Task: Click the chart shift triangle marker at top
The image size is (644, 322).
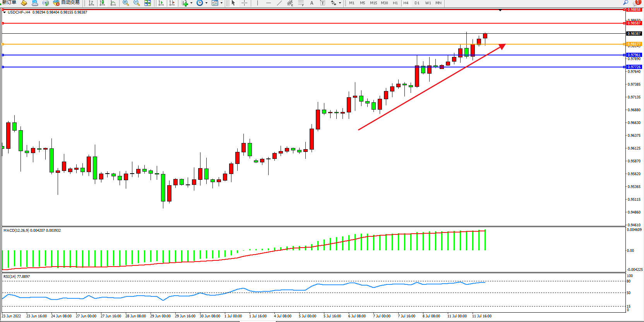Action: click(x=500, y=10)
